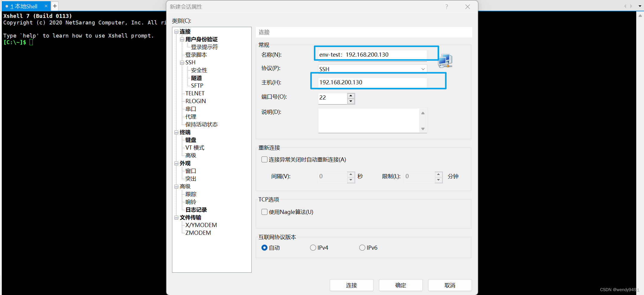Image resolution: width=644 pixels, height=295 pixels.
Task: Confirm with the 确定 button
Action: (401, 285)
